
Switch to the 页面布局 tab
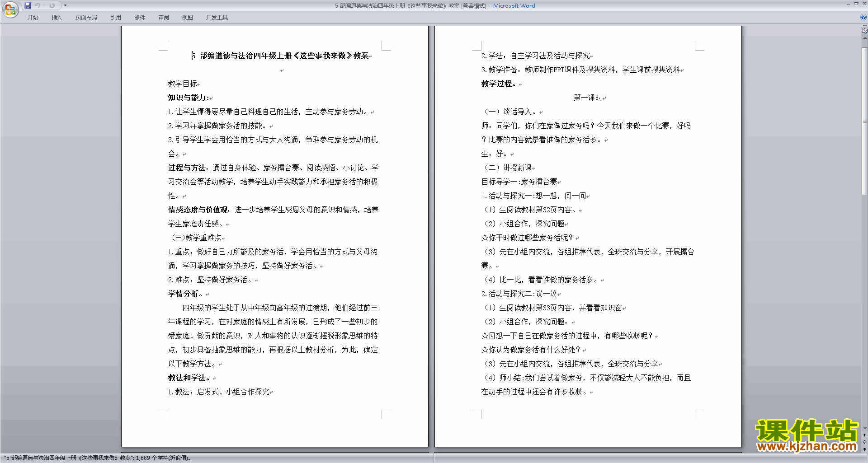click(x=86, y=18)
